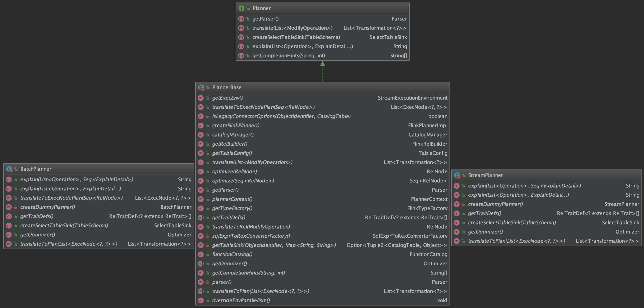Select PlannerBase plannerContext() row

322,199
